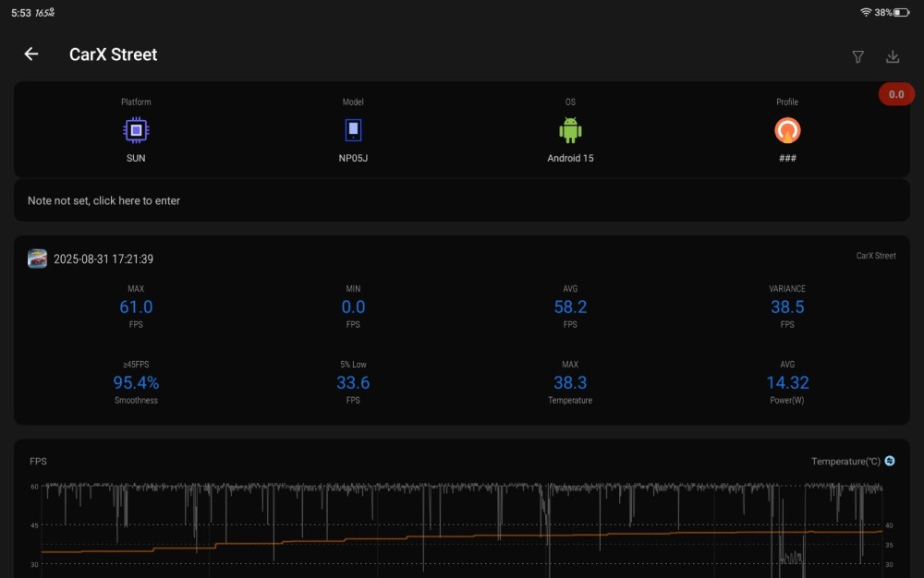The image size is (924, 578).
Task: Click the NP05J model label
Action: point(353,158)
